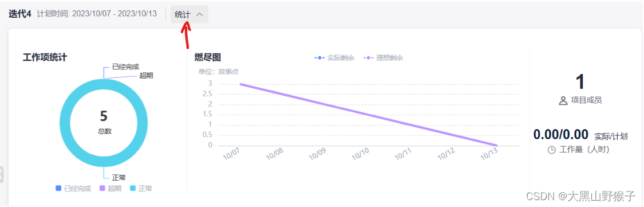Click the 实际/计划 label
The width and height of the screenshot is (644, 207).
(611, 136)
